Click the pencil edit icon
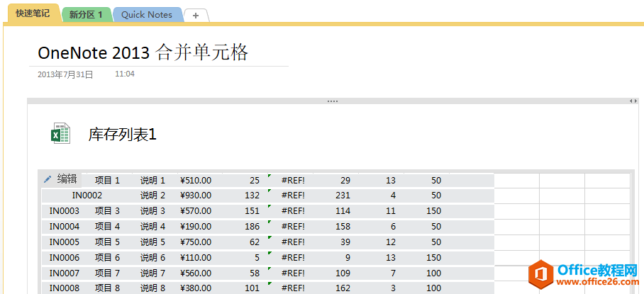Screen dimensions: 644x294 click(48, 180)
